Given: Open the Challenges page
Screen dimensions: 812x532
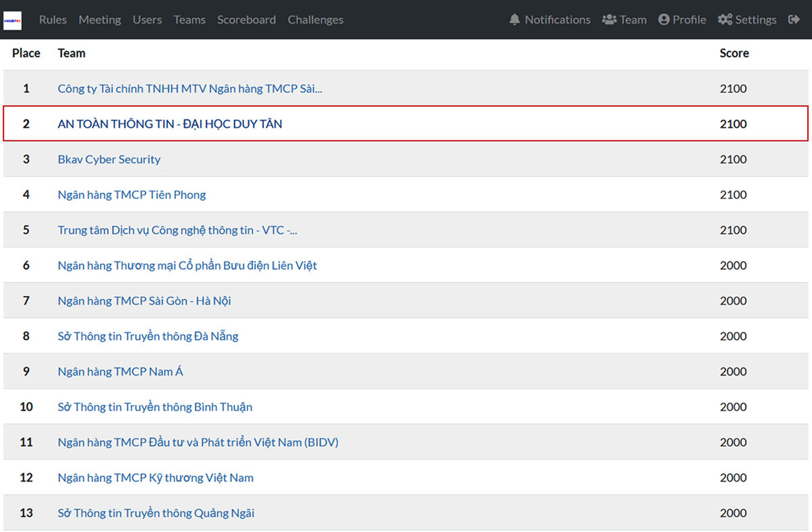Looking at the screenshot, I should pyautogui.click(x=315, y=20).
